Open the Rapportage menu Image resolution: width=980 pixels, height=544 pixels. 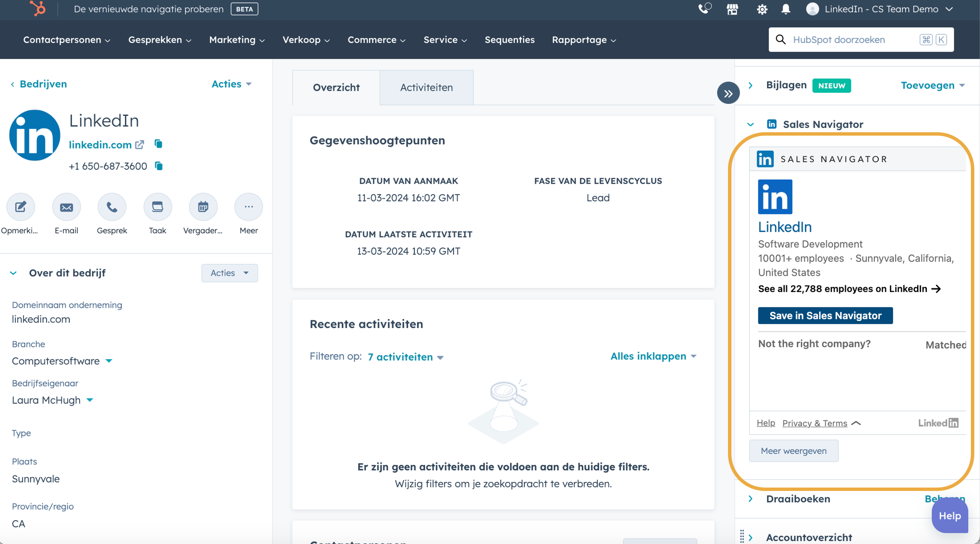coord(584,39)
